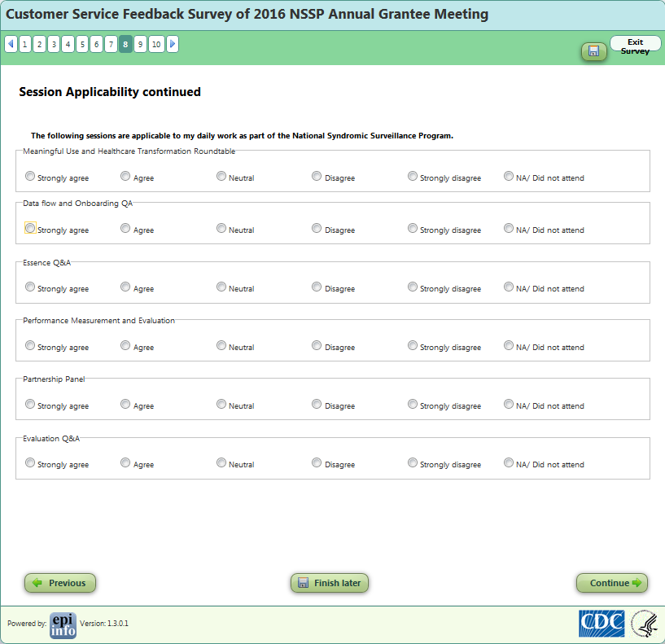Select NA/ Did not attend for Data flow Onboarding QA

tap(509, 228)
